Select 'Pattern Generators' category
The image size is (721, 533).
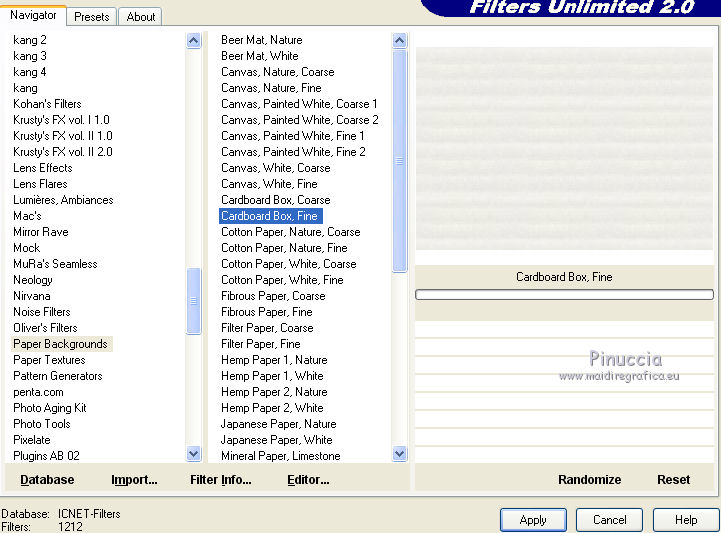[x=57, y=376]
